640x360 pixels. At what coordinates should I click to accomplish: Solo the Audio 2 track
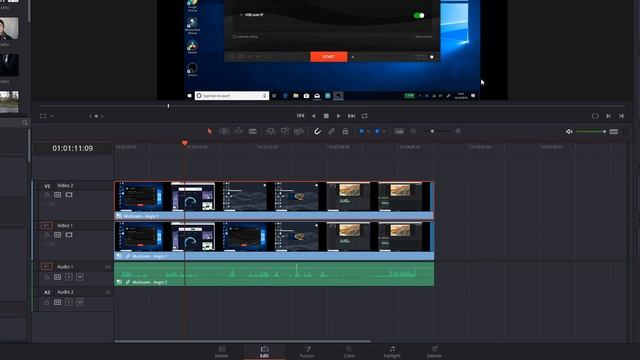tap(69, 302)
